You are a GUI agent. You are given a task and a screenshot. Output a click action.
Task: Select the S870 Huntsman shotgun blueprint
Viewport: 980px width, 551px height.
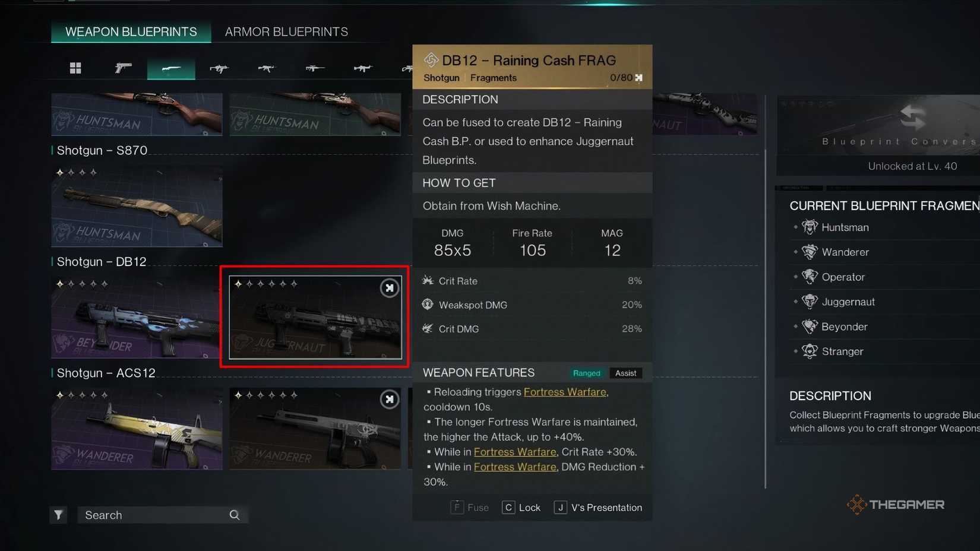click(137, 207)
